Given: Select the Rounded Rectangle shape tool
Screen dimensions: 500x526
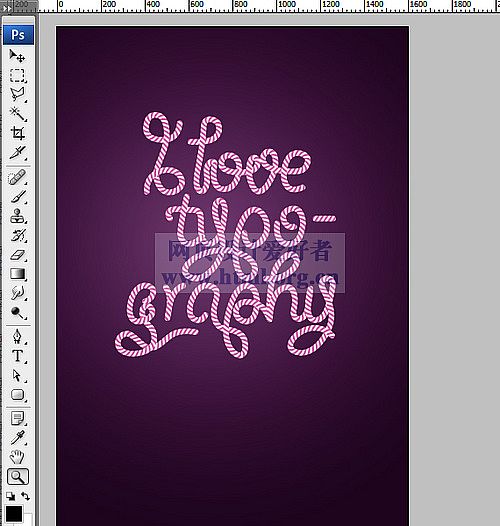Looking at the screenshot, I should 17,395.
